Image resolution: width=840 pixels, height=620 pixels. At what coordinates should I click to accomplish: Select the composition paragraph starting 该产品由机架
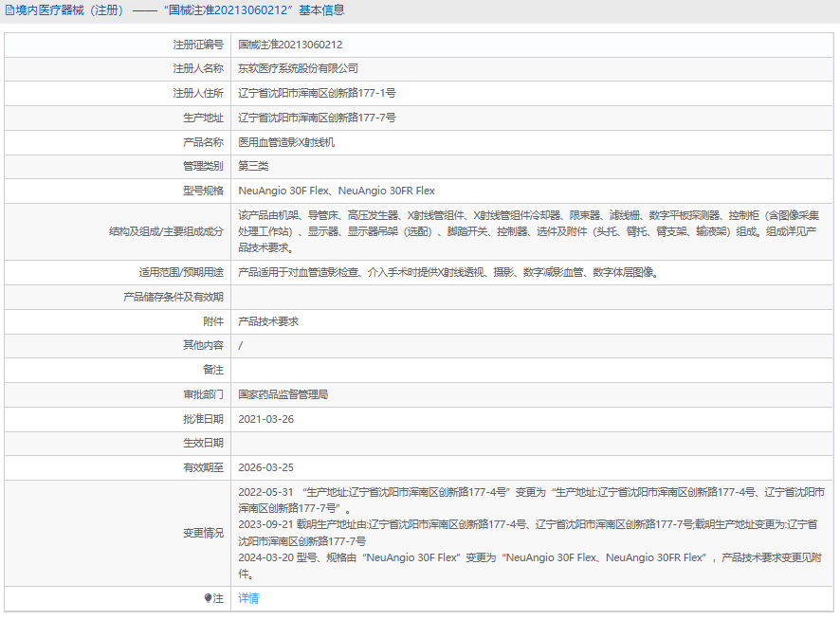click(529, 231)
